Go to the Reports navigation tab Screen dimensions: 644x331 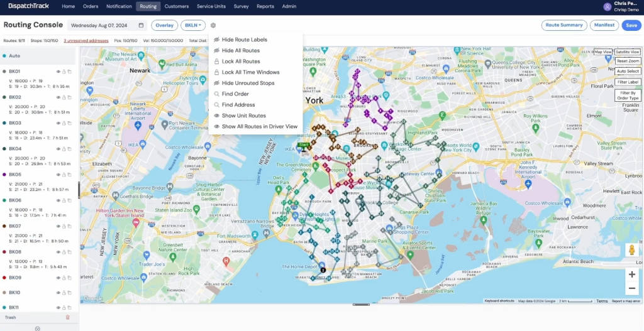coord(265,6)
